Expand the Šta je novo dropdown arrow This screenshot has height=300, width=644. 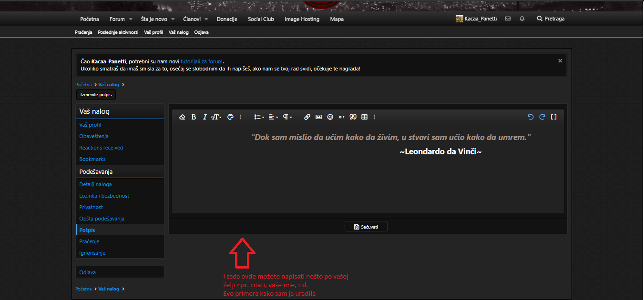[173, 20]
